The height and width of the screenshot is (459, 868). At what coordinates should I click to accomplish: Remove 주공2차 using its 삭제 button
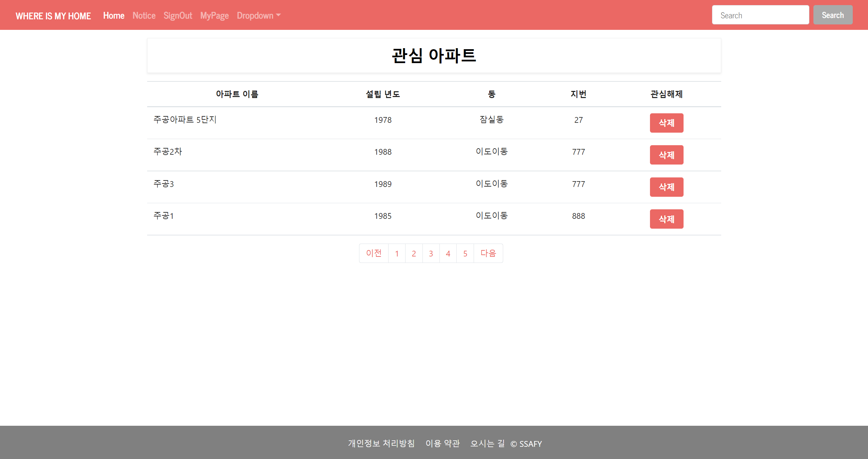[x=666, y=155]
